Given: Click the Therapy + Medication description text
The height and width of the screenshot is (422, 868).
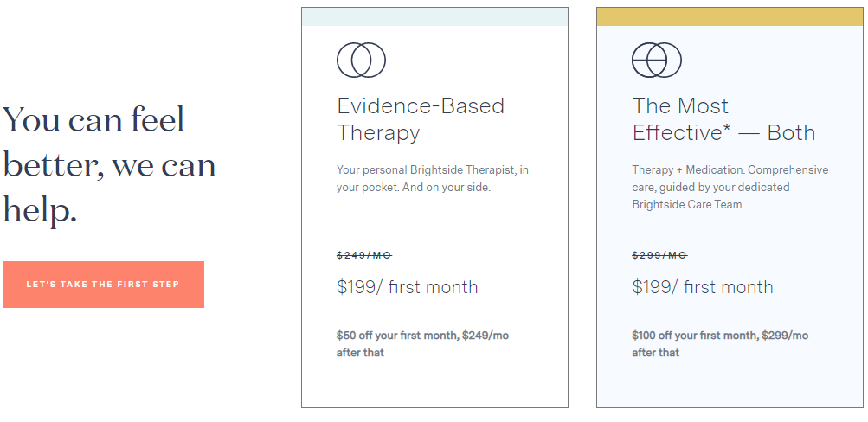Looking at the screenshot, I should [x=730, y=187].
